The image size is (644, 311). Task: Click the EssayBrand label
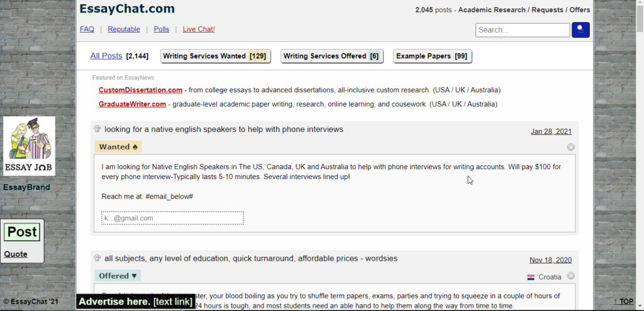coord(26,187)
